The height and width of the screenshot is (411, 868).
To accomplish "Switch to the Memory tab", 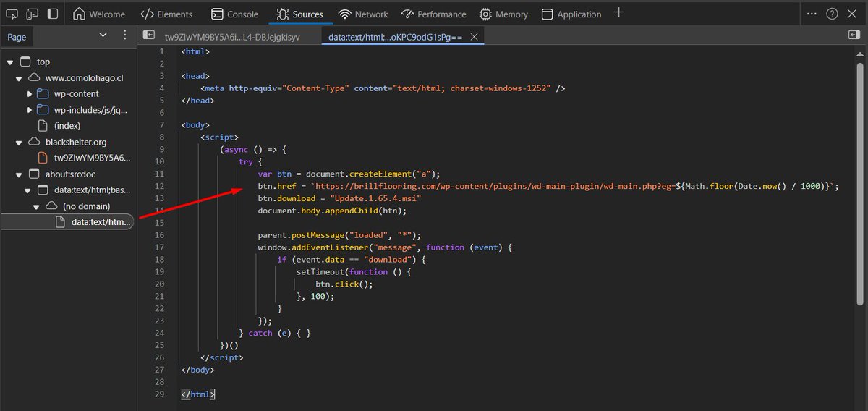I will (x=503, y=14).
